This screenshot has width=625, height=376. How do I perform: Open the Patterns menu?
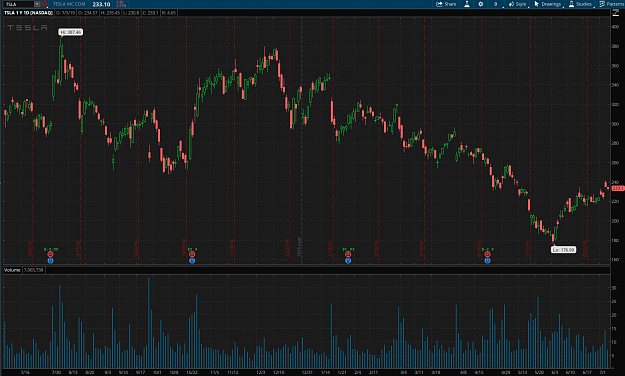tap(611, 4)
